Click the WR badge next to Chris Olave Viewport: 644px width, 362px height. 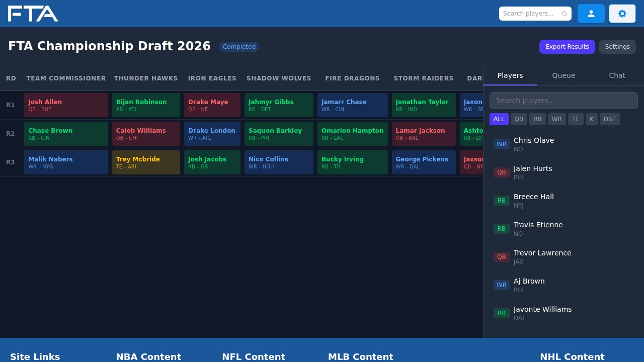click(501, 144)
